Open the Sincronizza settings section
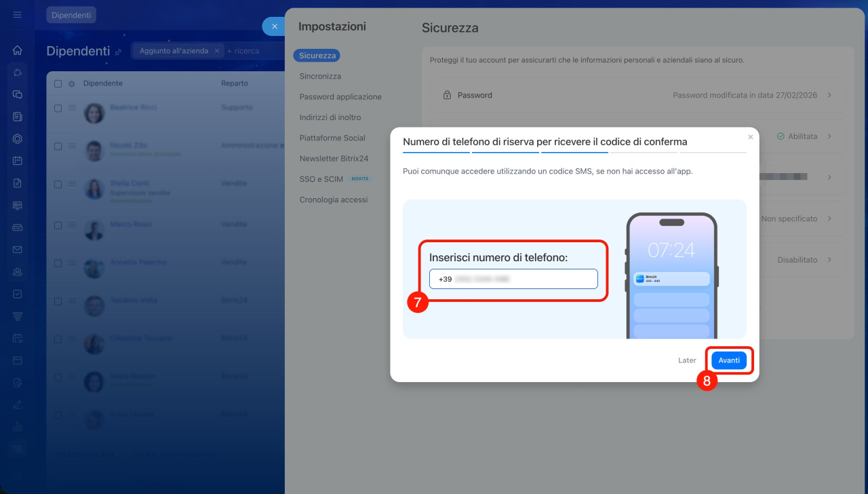 tap(320, 76)
